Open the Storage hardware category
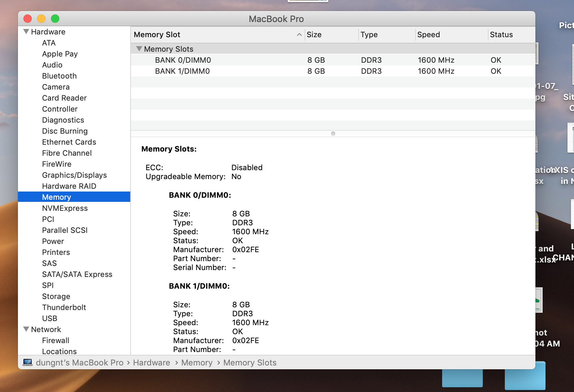574x392 pixels. pyautogui.click(x=56, y=296)
